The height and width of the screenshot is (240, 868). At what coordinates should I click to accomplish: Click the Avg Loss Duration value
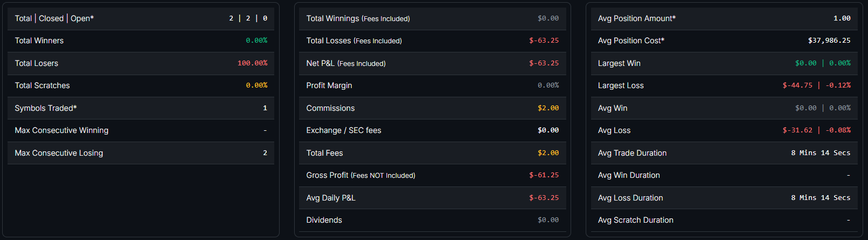coord(820,198)
